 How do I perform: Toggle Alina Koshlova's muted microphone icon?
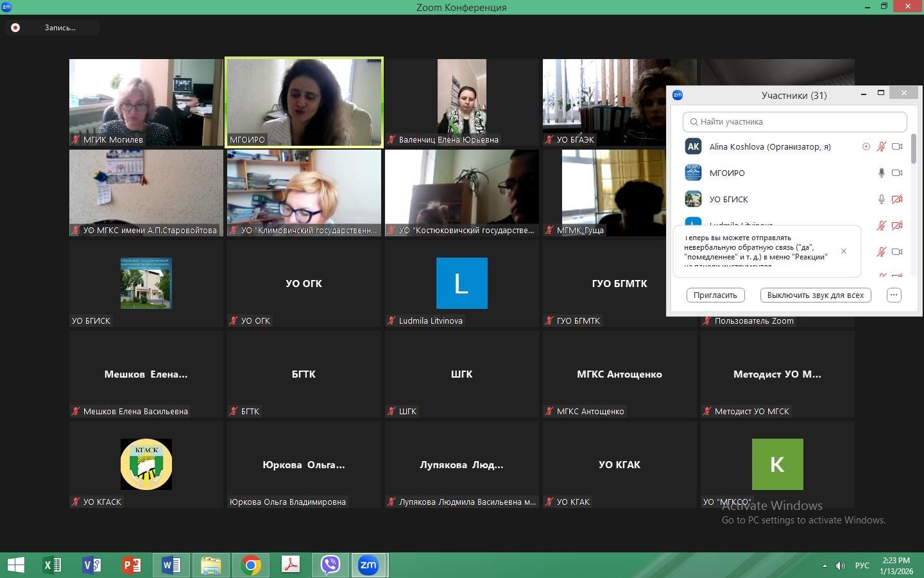[x=882, y=146]
